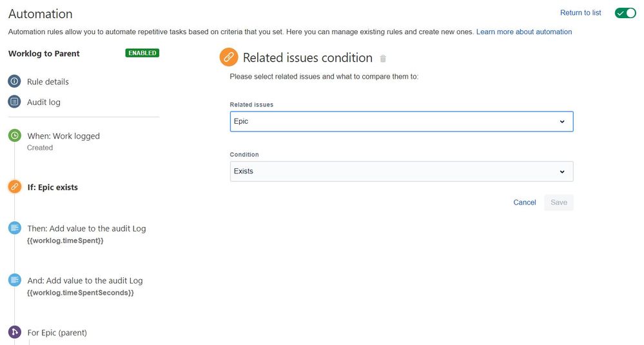Toggle the rule enabled switch off

tap(625, 13)
